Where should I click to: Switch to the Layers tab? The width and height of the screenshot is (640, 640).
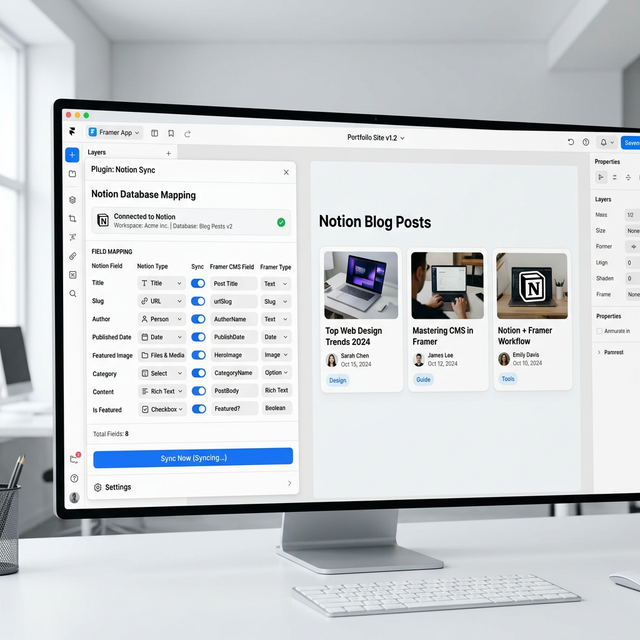(97, 152)
